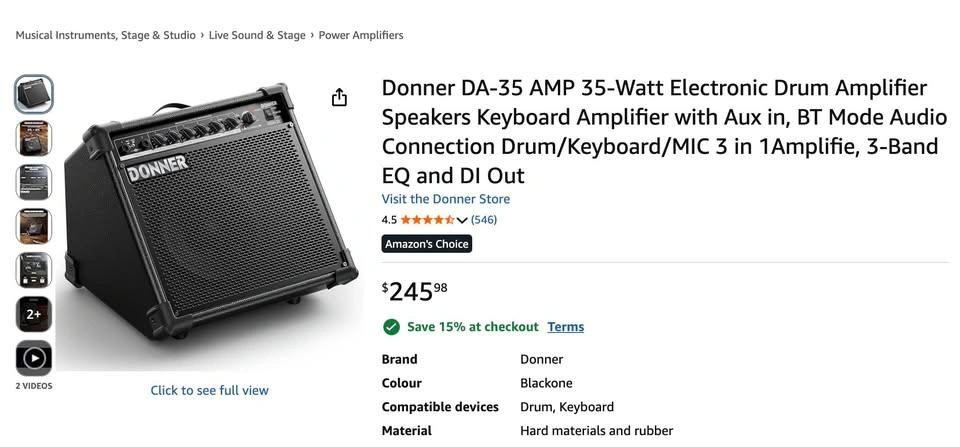Viewport: 960px width, 447px height.
Task: Click the orange star rating icons
Action: [x=427, y=220]
